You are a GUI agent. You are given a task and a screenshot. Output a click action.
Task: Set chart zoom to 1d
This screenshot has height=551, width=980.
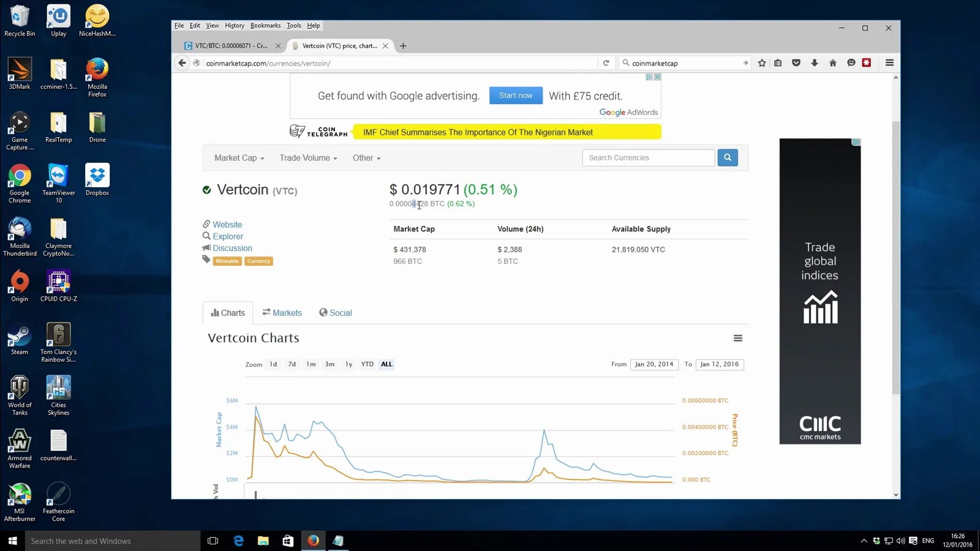pos(273,364)
